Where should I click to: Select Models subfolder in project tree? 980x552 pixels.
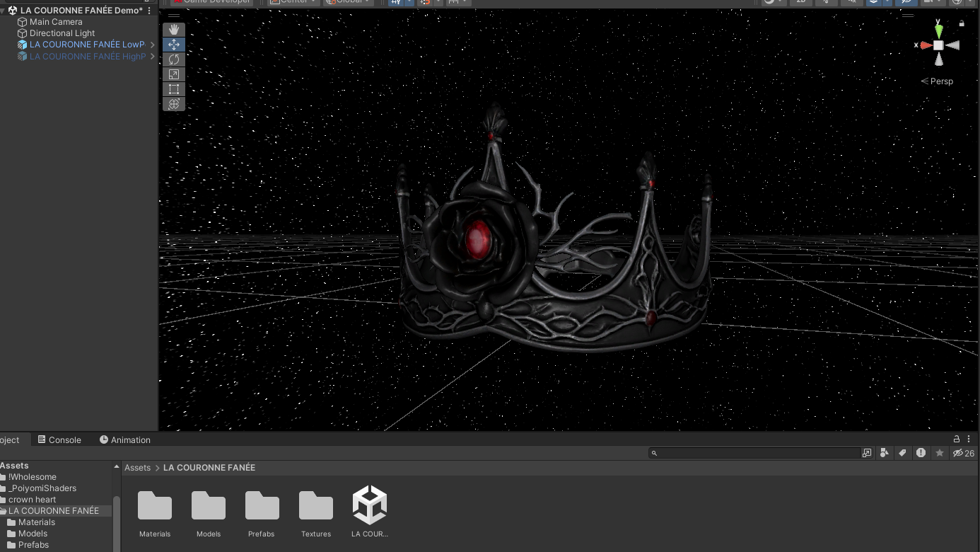pos(33,534)
